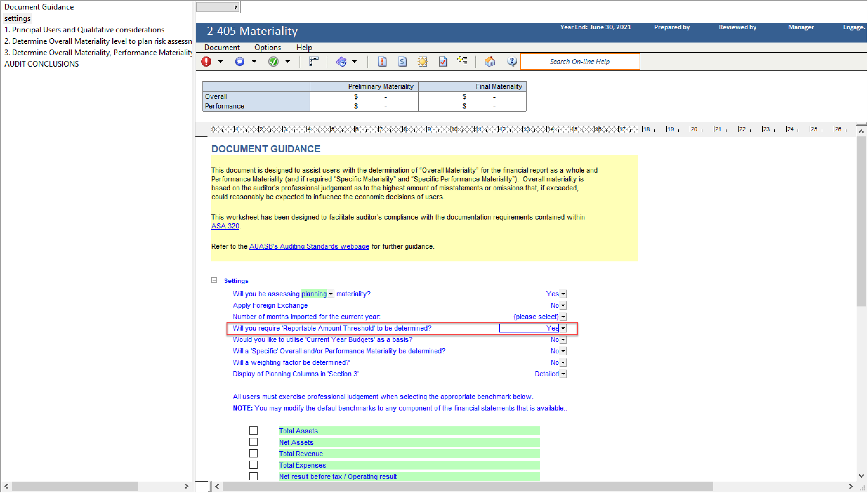
Task: Open the ASA 320 link
Action: coord(225,226)
